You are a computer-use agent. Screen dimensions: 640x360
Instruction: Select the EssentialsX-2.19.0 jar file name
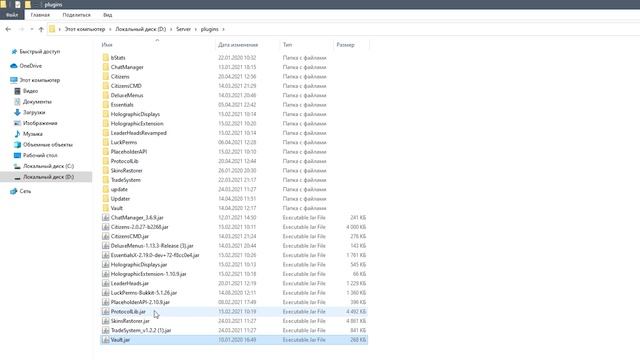click(155, 255)
